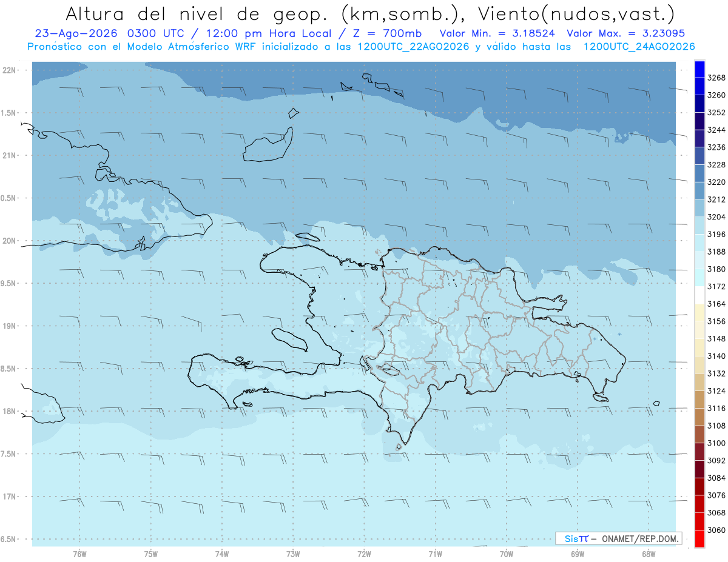This screenshot has width=728, height=562.
Task: Click the 21N latitude axis label
Action: click(10, 155)
